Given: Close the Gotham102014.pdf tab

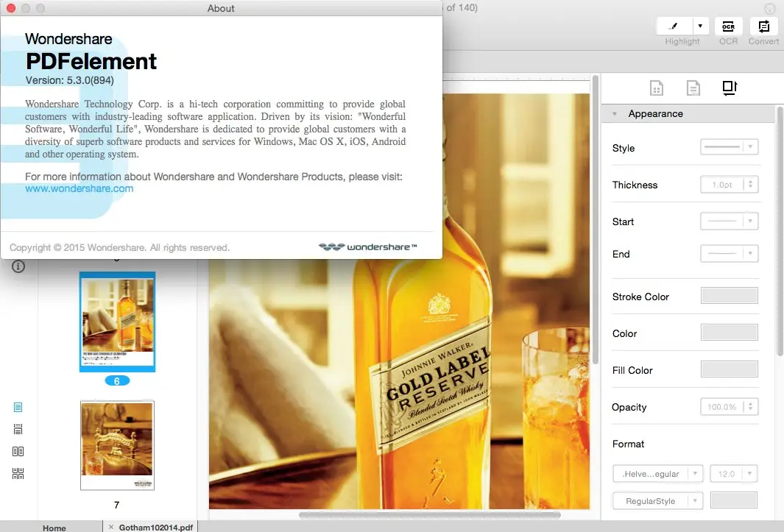Looking at the screenshot, I should (x=111, y=527).
